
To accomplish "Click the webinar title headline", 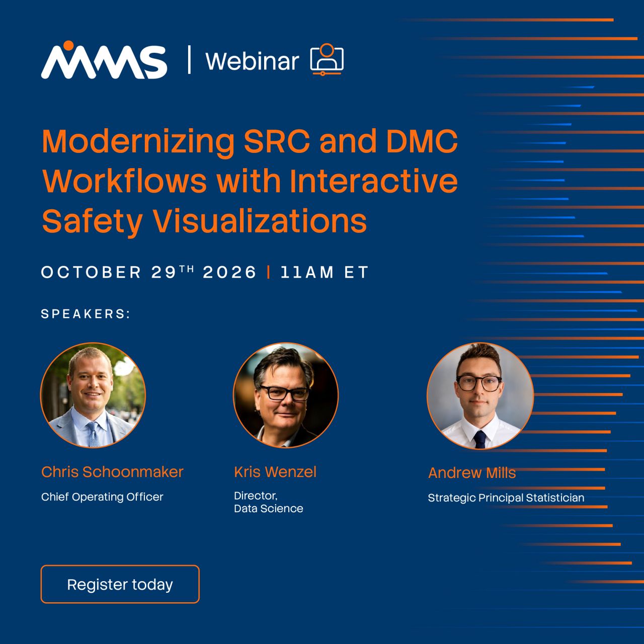I will tap(250, 181).
